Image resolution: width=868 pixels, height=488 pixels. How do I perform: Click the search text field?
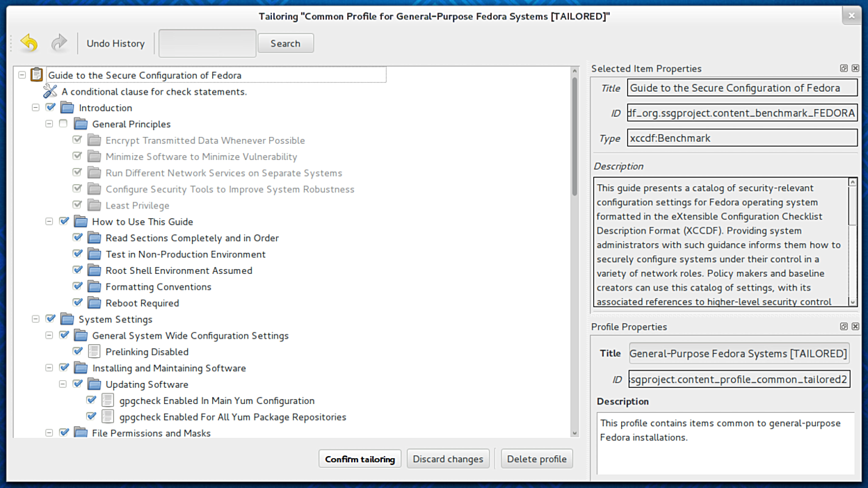(207, 43)
